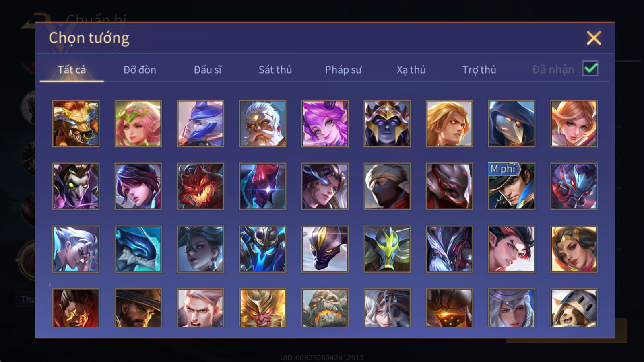644x362 pixels.
Task: Pick the pink-haired flower crown heroine
Action: [x=138, y=123]
